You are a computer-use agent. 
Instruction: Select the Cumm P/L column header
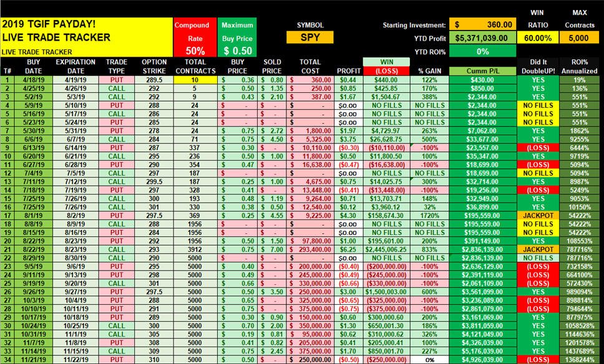(483, 71)
